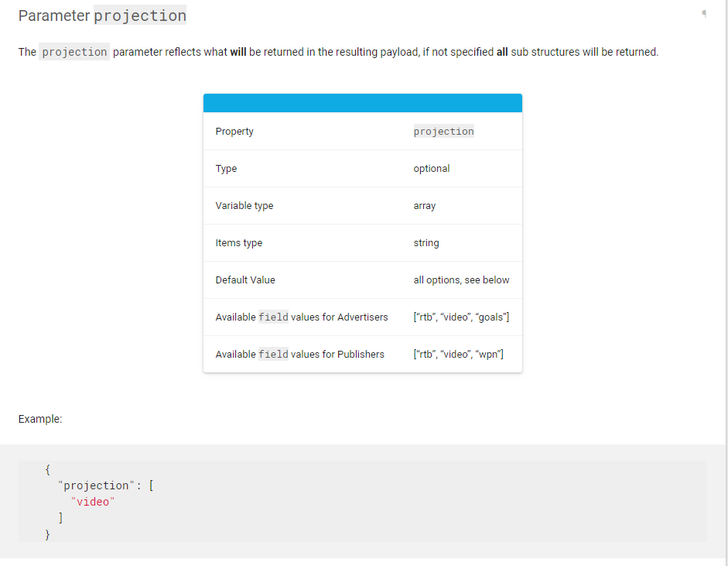Click the "all options, see below" text
Viewport: 728px width, 566px height.
point(461,280)
